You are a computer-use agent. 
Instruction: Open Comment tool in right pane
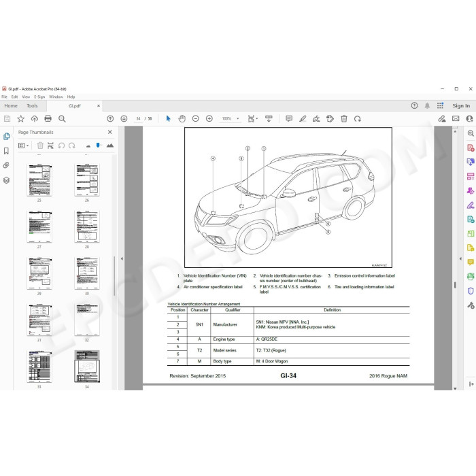coord(471,262)
